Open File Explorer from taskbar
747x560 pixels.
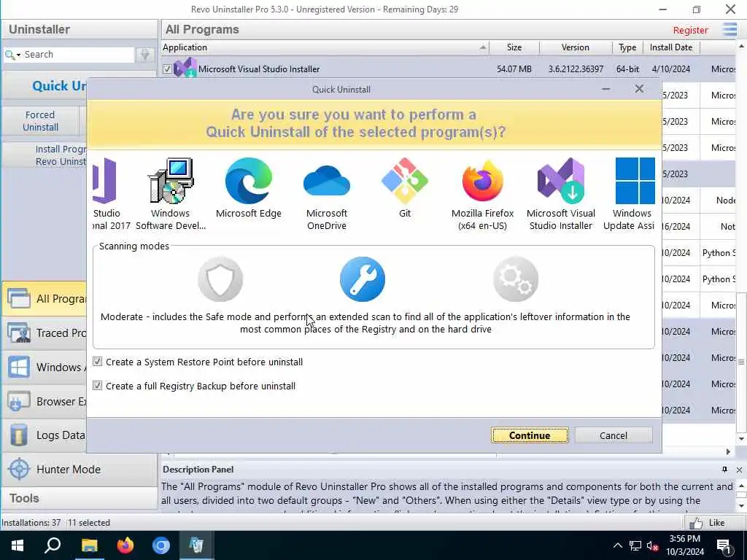click(89, 545)
